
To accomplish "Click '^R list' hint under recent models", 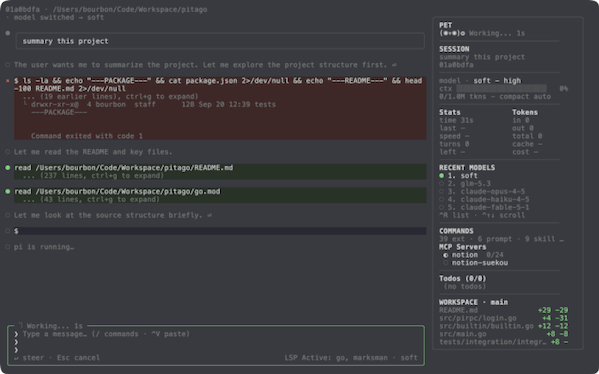I will point(454,215).
